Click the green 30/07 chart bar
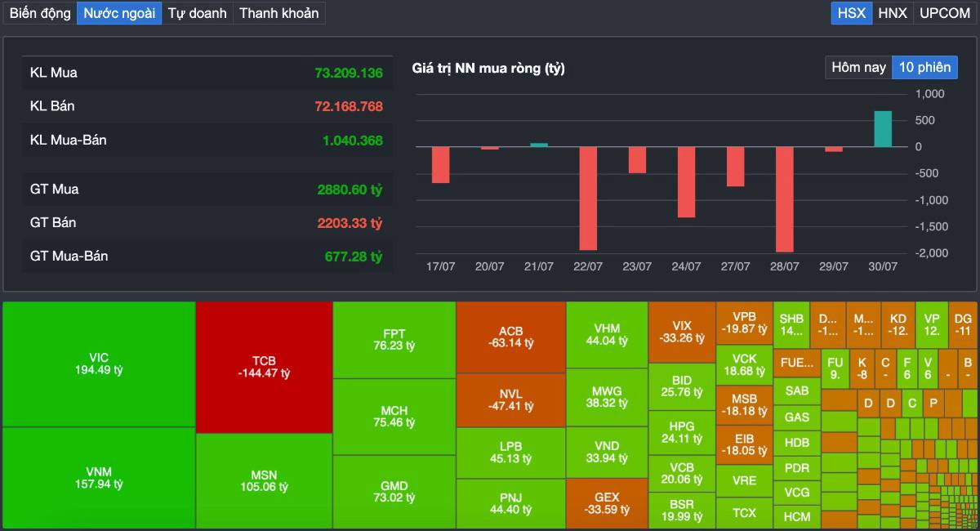The image size is (980, 531). click(883, 129)
